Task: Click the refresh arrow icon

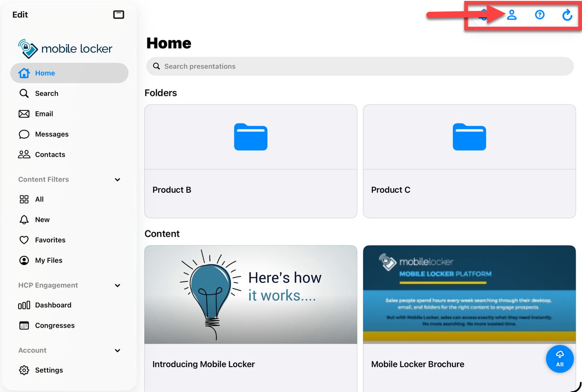Action: point(567,15)
